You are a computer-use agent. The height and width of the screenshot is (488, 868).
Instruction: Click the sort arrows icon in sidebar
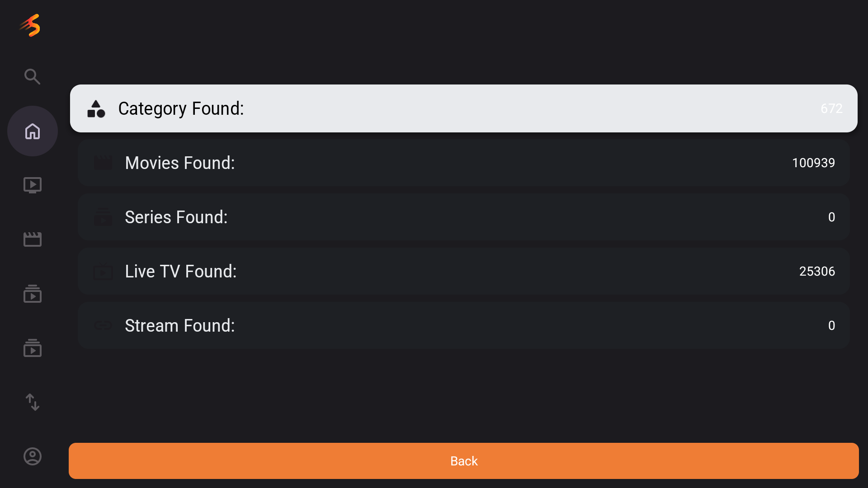tap(32, 403)
